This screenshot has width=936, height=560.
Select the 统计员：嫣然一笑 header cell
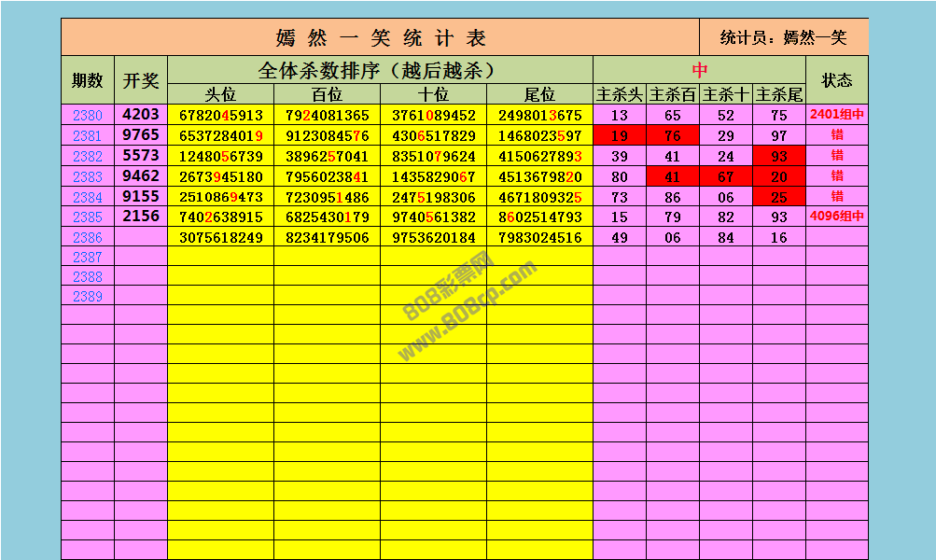pos(784,37)
